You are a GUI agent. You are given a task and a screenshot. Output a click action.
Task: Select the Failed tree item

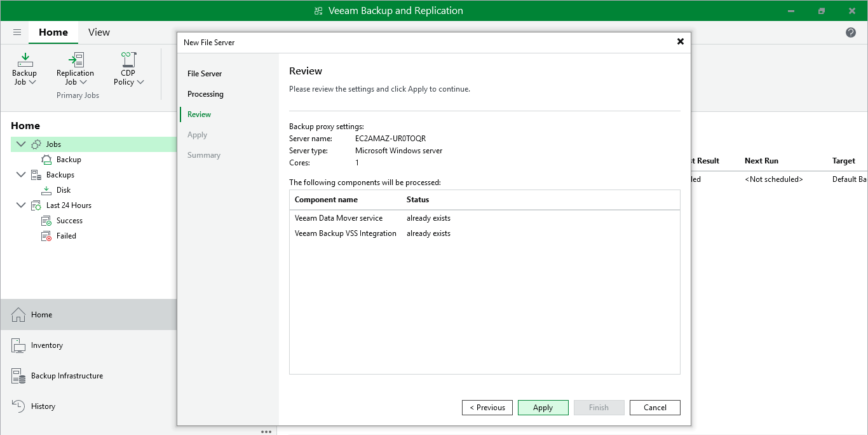(x=66, y=236)
